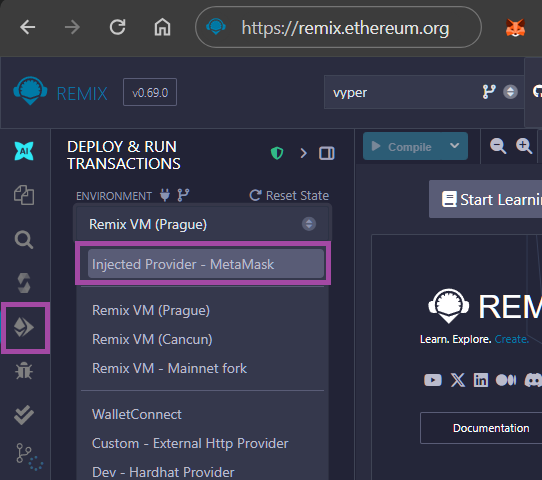
Task: Click the Compile button
Action: 402,147
